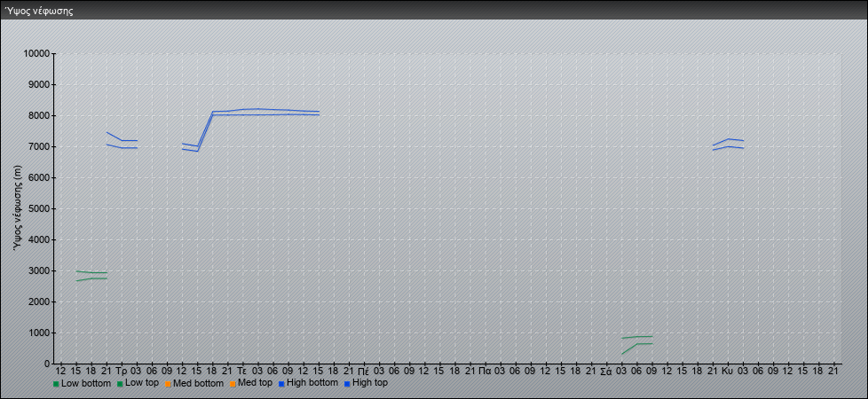Viewport: 868px width, 399px height.
Task: Click the blue High top legend swatch
Action: 346,384
